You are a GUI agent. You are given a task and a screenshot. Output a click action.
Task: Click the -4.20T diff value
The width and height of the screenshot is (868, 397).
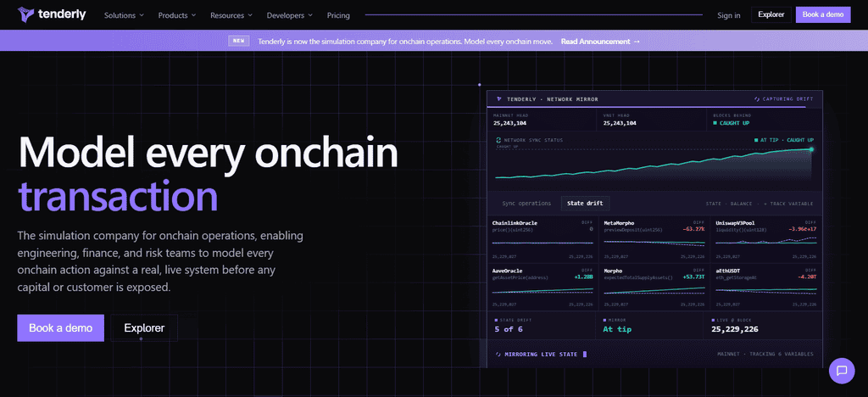click(807, 277)
